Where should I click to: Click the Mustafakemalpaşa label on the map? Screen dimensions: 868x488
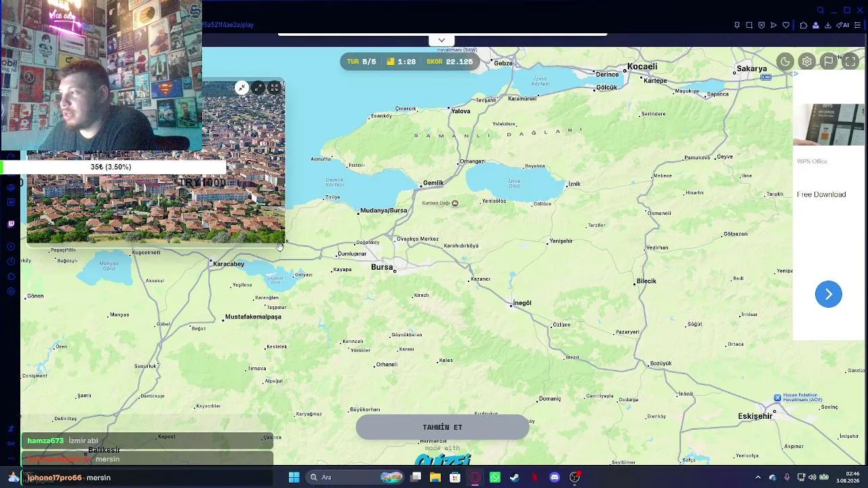[x=253, y=317]
